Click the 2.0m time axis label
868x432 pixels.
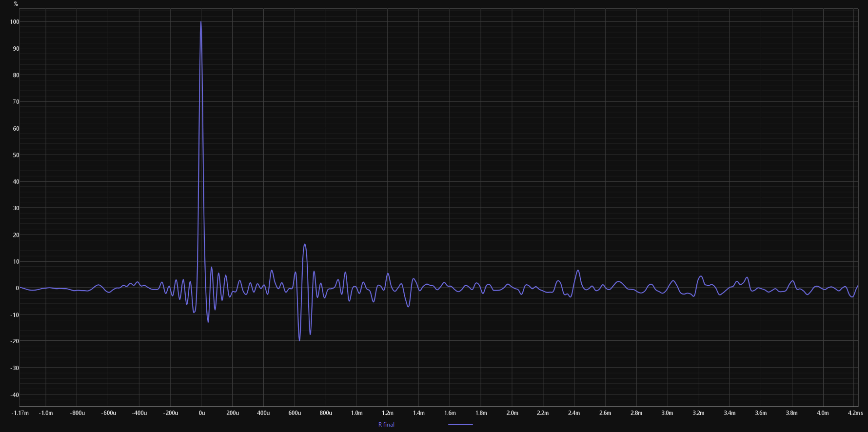pyautogui.click(x=512, y=413)
